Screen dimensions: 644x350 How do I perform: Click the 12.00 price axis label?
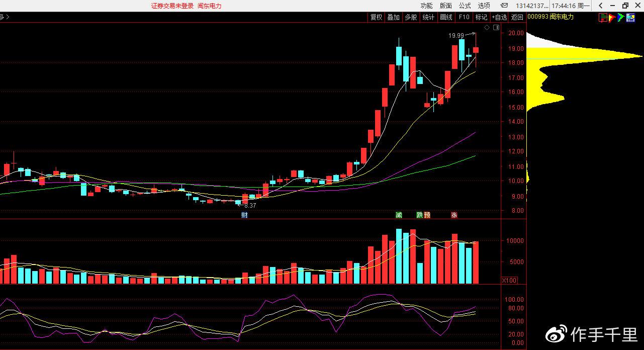516,151
